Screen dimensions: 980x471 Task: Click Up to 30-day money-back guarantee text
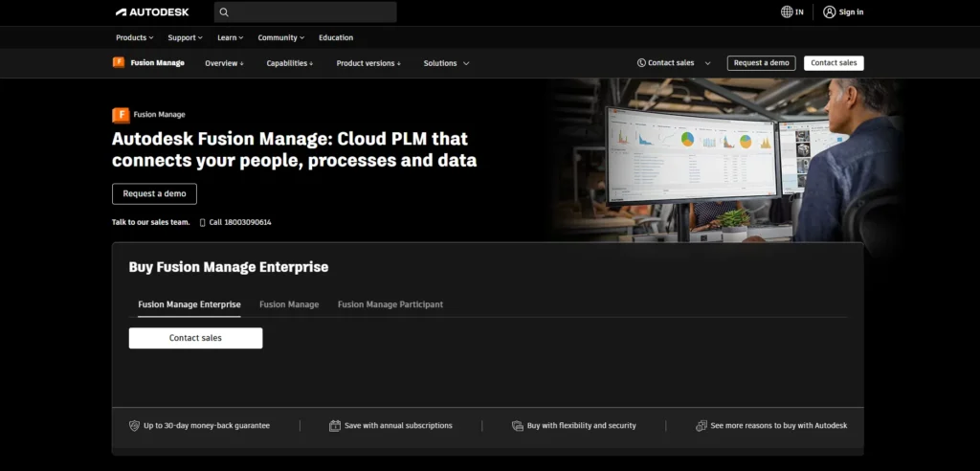tap(207, 425)
